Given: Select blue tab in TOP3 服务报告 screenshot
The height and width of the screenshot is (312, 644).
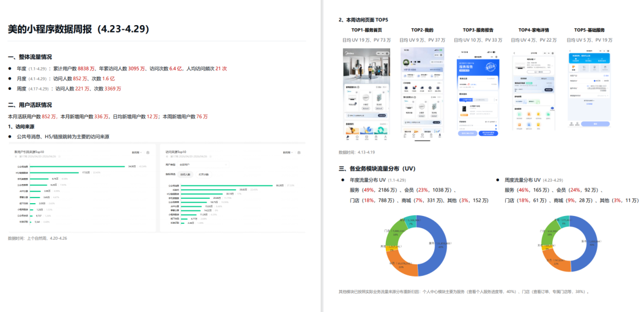Looking at the screenshot, I should click(465, 100).
